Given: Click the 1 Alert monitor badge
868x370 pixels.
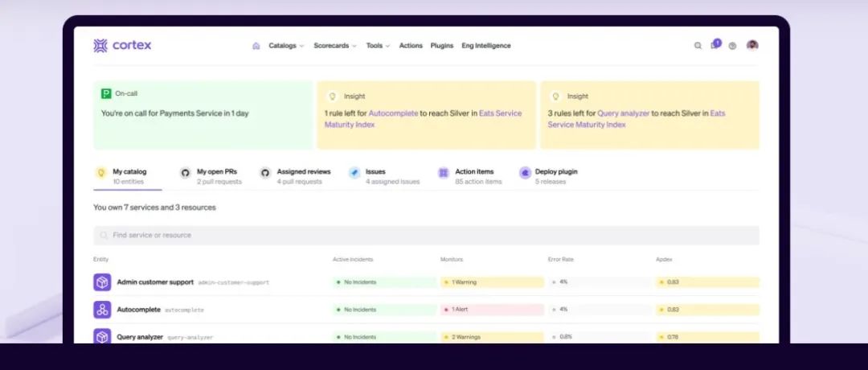Looking at the screenshot, I should click(492, 310).
